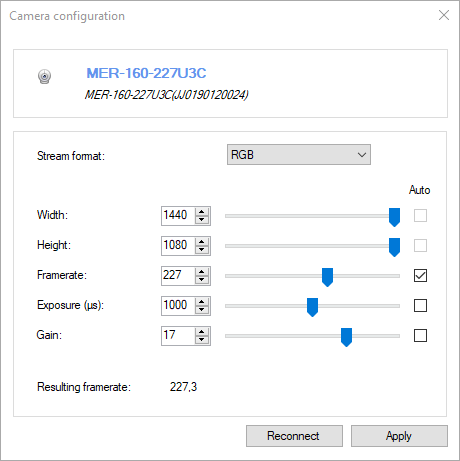The width and height of the screenshot is (460, 461).
Task: Click the Gain slider thumb
Action: click(346, 337)
